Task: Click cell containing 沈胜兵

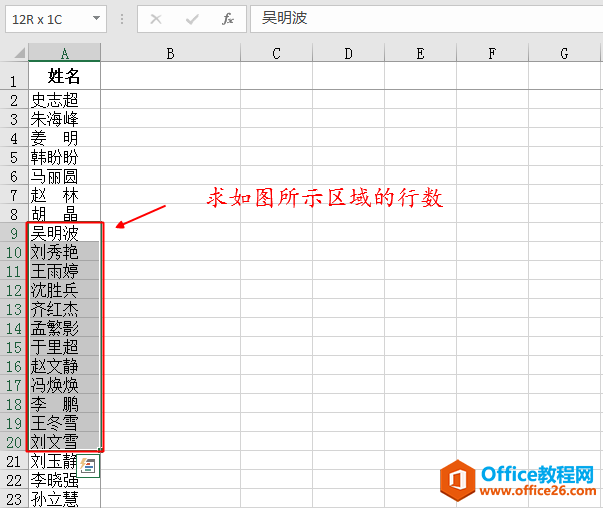Action: click(65, 290)
